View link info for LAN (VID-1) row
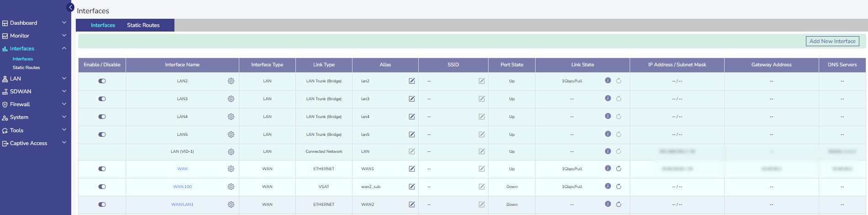Viewport: 868px width, 215px height. click(x=608, y=151)
